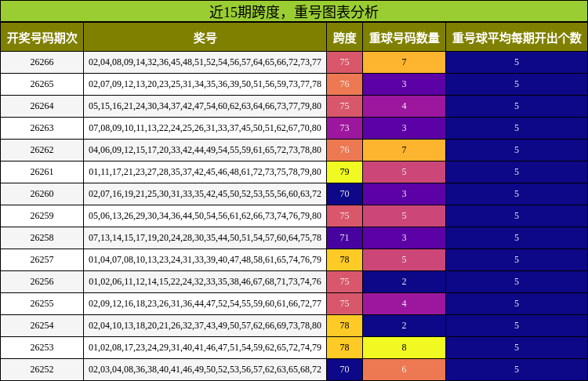Click issue number 26264
The width and height of the screenshot is (588, 381).
tap(42, 106)
